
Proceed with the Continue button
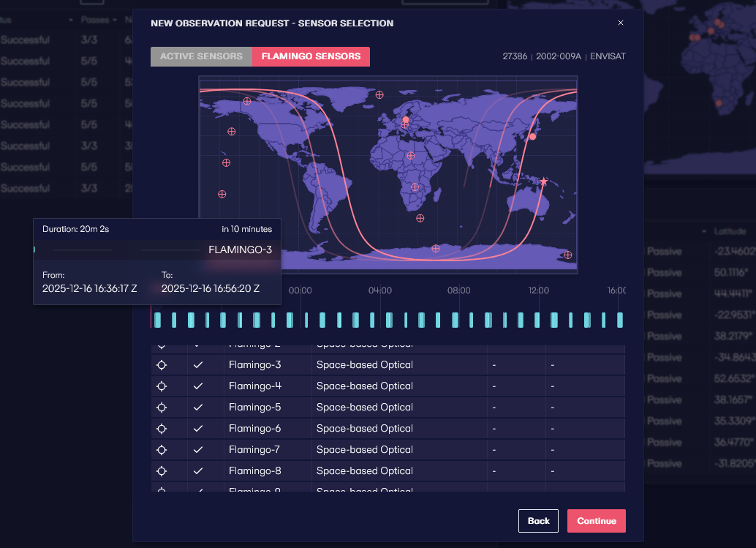[597, 521]
